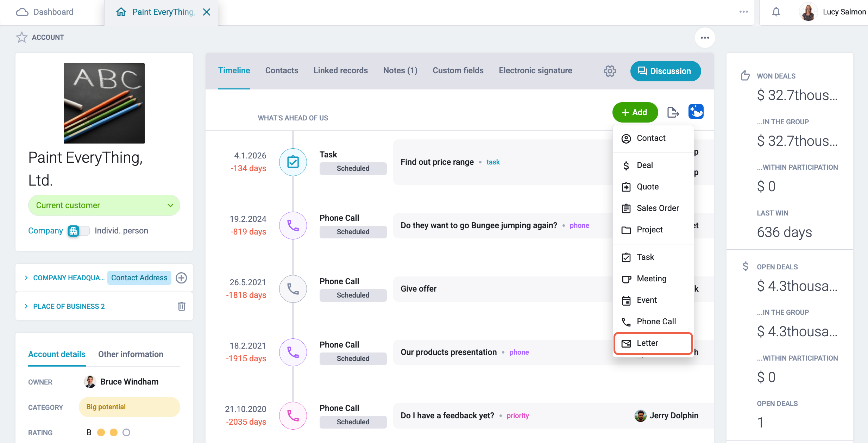The height and width of the screenshot is (443, 868).
Task: Click the Task icon on the 4.1.2026 timeline entry
Action: coord(293,162)
